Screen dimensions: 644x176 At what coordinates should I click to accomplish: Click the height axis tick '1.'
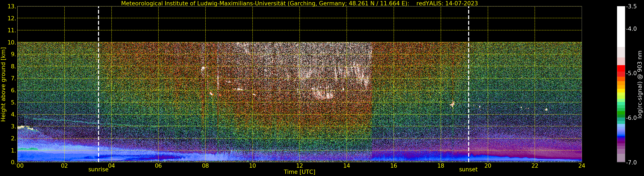(13, 150)
